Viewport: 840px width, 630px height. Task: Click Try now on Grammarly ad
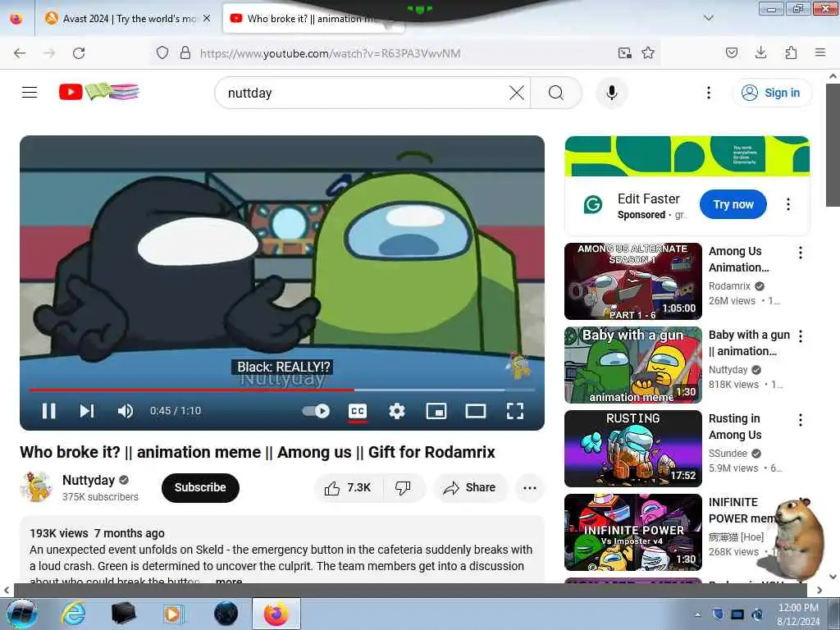[733, 204]
